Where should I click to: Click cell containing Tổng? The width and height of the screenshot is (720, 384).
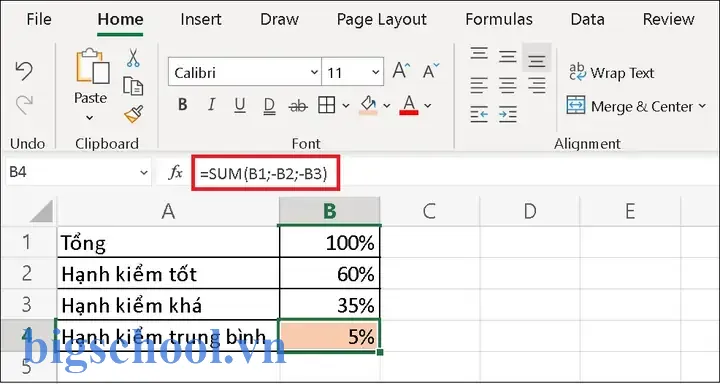point(168,242)
